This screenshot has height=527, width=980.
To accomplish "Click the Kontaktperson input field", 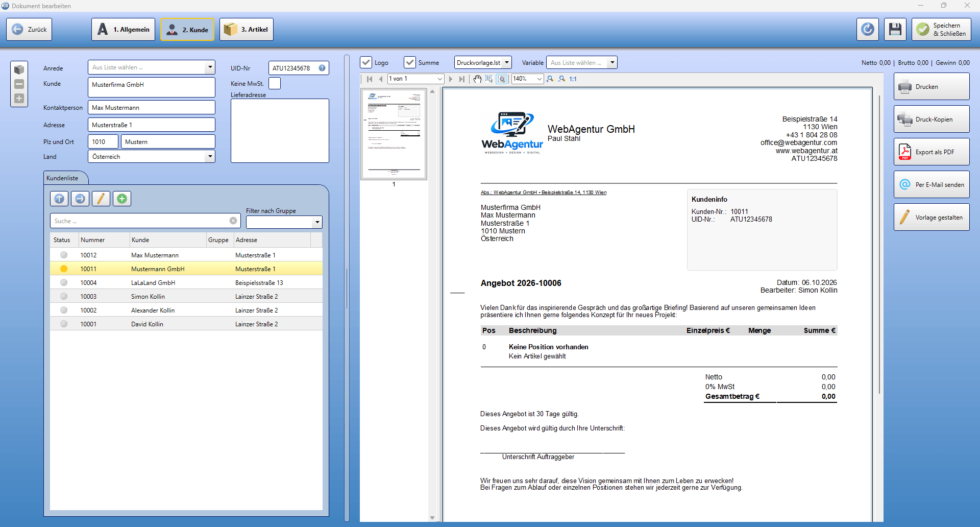I will click(152, 107).
